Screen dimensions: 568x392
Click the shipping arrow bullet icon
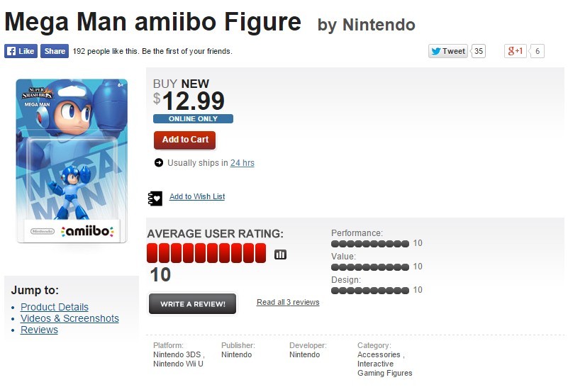159,163
